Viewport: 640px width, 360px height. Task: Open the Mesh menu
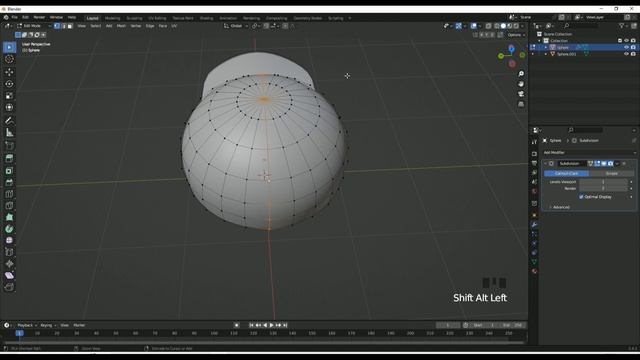coord(121,26)
